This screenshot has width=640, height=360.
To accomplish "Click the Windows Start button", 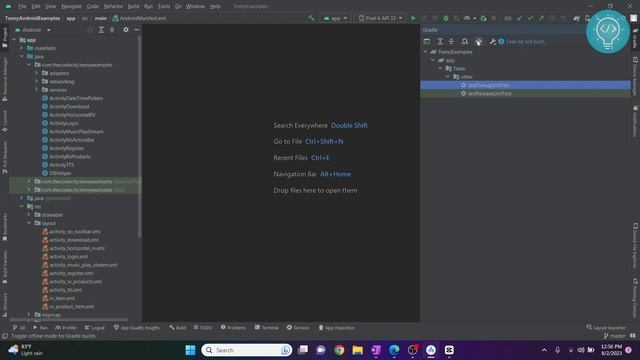I will tap(190, 350).
